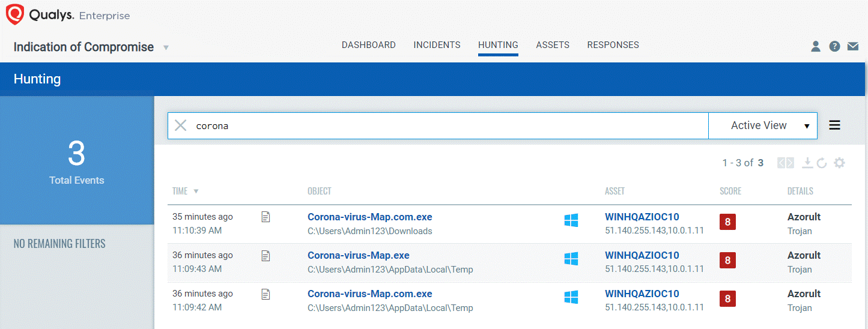
Task: Open the help question mark icon
Action: 834,46
